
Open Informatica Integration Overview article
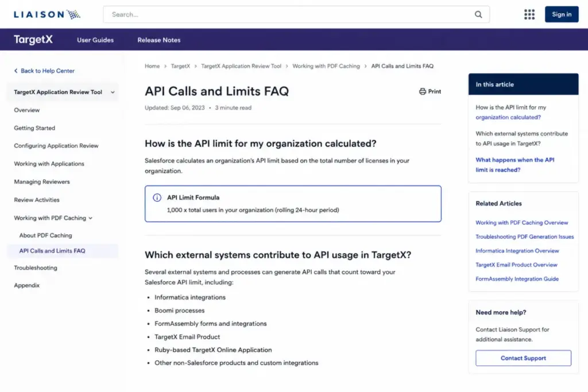pos(517,251)
